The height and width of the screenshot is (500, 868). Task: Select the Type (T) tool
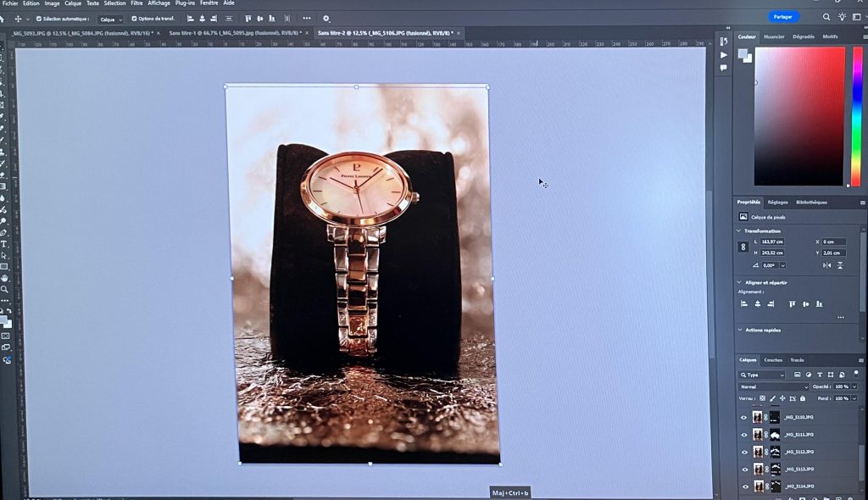(x=4, y=244)
